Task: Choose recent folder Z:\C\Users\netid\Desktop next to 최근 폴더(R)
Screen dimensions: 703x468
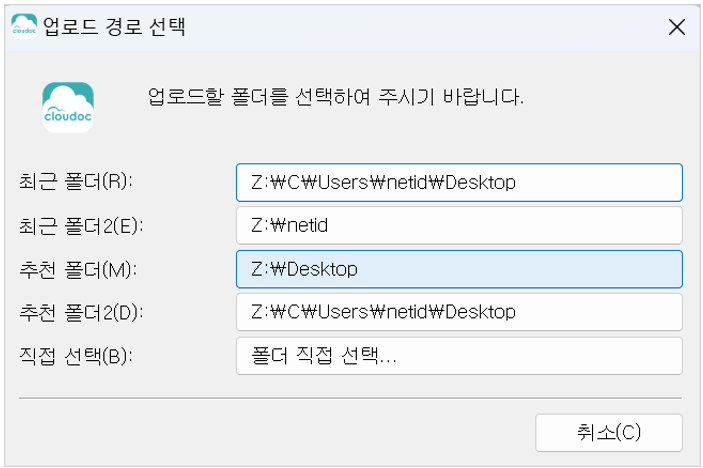Action: [x=459, y=182]
